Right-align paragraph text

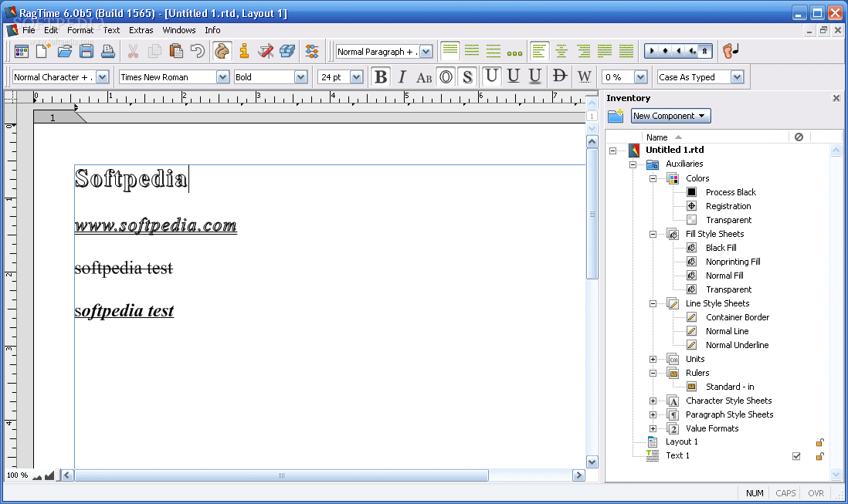click(x=583, y=51)
